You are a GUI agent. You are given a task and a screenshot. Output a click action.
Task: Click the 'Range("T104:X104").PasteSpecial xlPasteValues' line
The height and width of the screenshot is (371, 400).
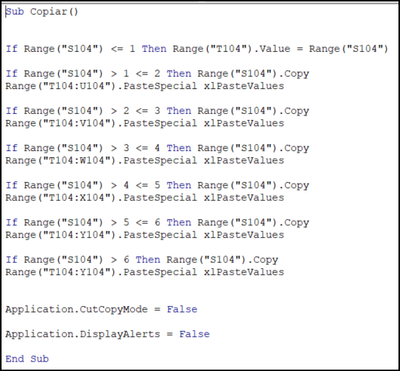(x=145, y=198)
